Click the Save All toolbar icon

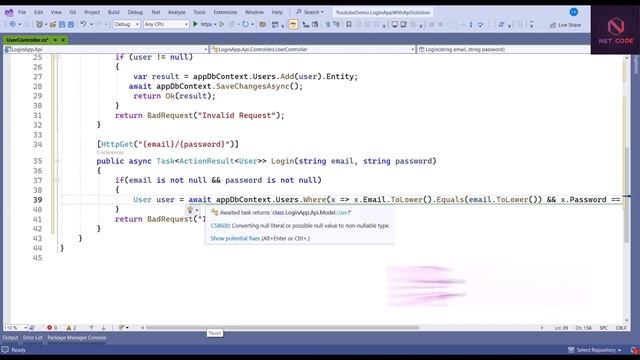pyautogui.click(x=71, y=24)
